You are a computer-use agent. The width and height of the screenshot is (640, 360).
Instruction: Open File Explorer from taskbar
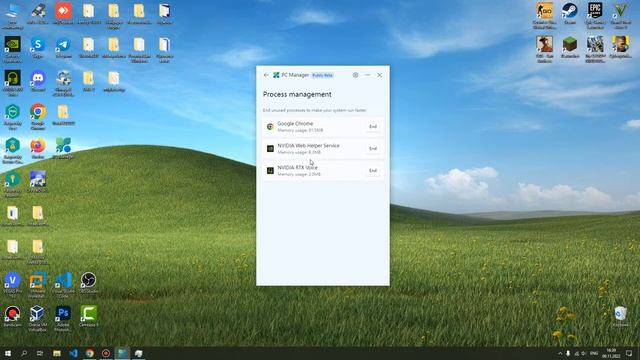[57, 353]
